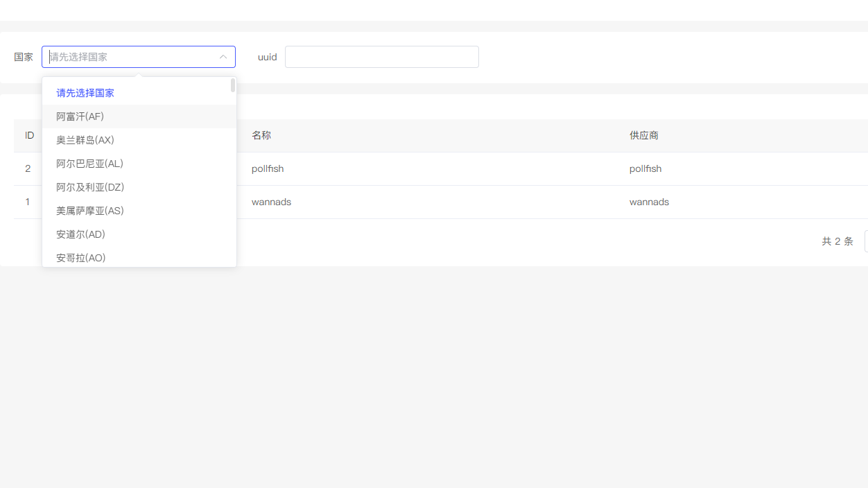Collapse the country dropdown using the chevron arrow
This screenshot has width=868, height=488.
pos(223,57)
